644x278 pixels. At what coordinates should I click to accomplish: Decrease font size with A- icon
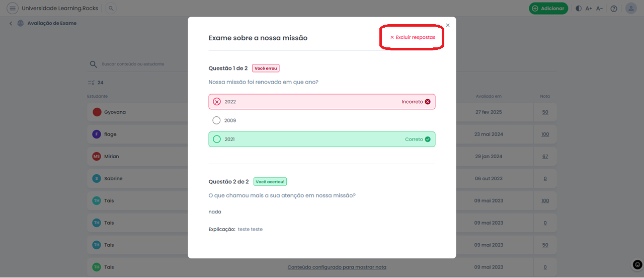tap(599, 9)
